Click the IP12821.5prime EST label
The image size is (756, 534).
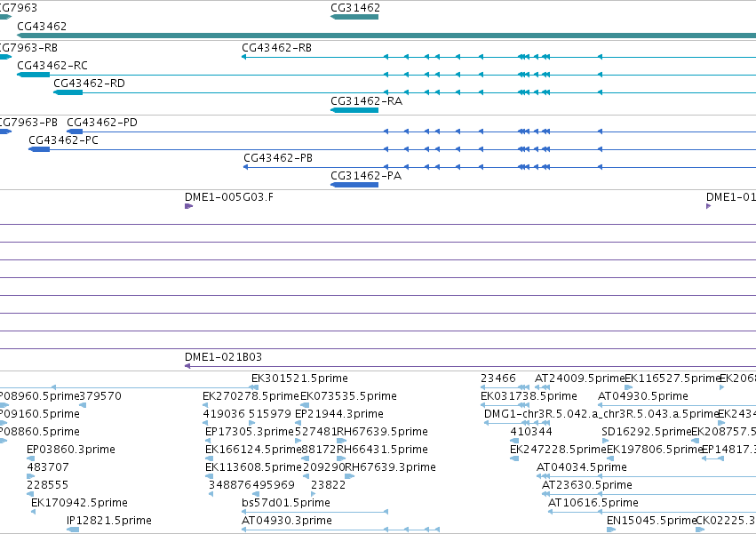109,522
